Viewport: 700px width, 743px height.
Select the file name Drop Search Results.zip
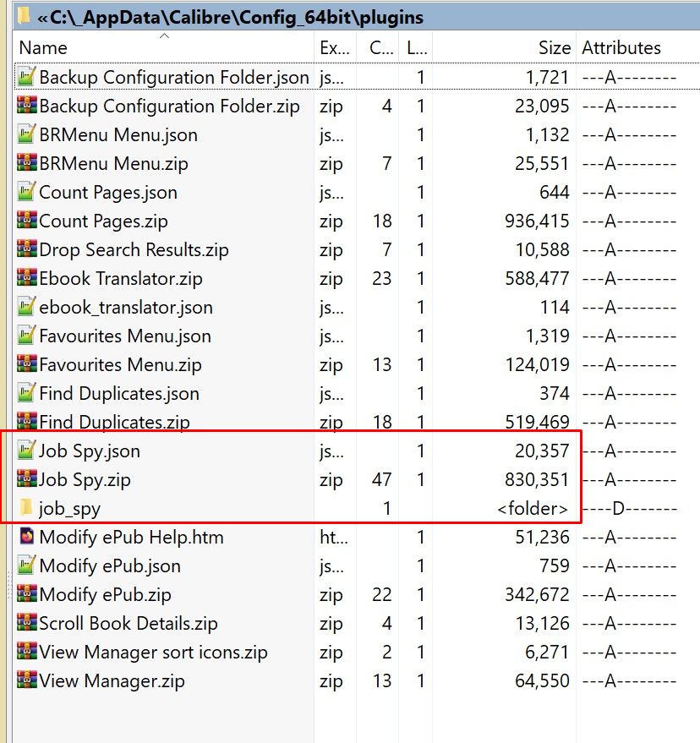coord(134,249)
